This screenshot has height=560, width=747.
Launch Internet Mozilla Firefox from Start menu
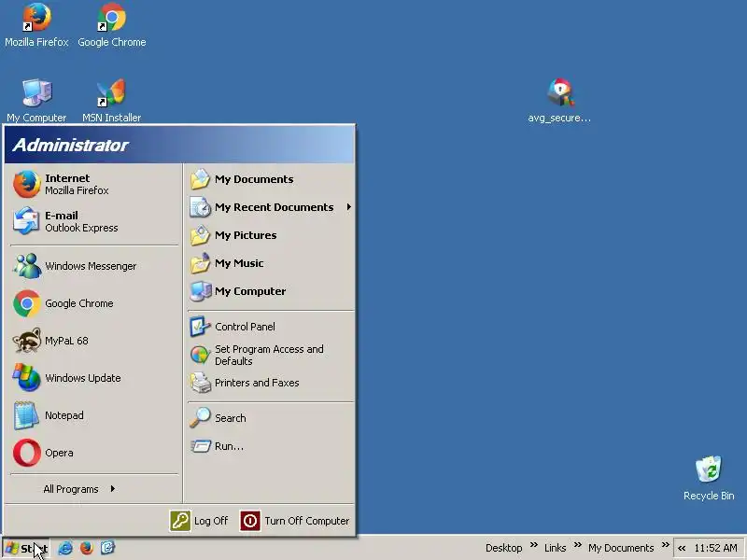[93, 184]
